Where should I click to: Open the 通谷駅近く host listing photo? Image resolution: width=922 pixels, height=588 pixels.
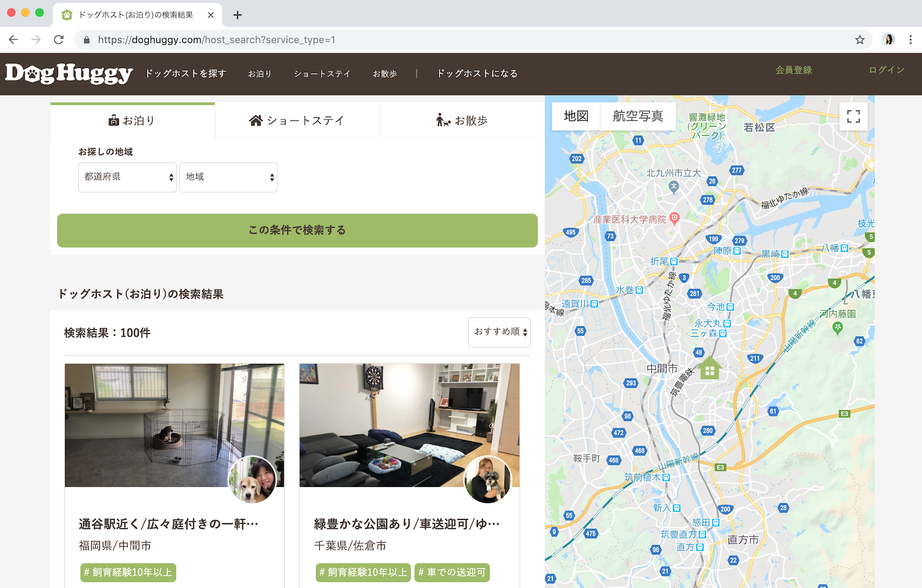click(x=174, y=425)
